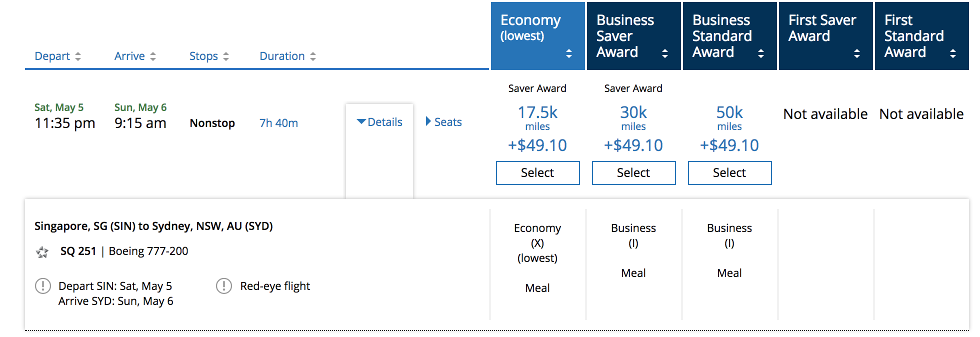Expand the Seats section
Screen dimensions: 980x337
(443, 122)
